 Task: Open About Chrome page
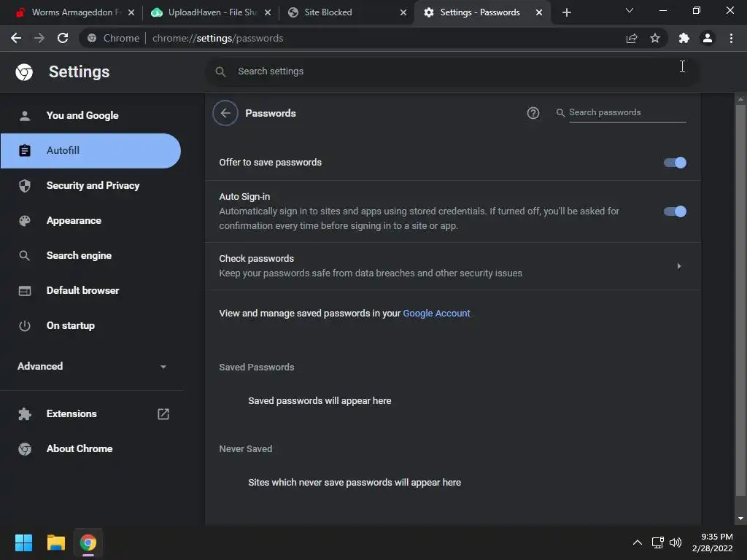[90, 448]
